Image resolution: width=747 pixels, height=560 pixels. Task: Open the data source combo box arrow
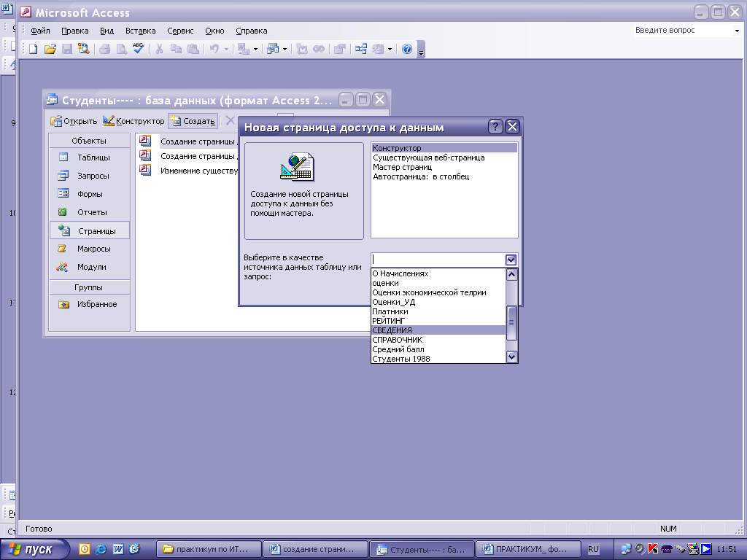click(x=511, y=260)
